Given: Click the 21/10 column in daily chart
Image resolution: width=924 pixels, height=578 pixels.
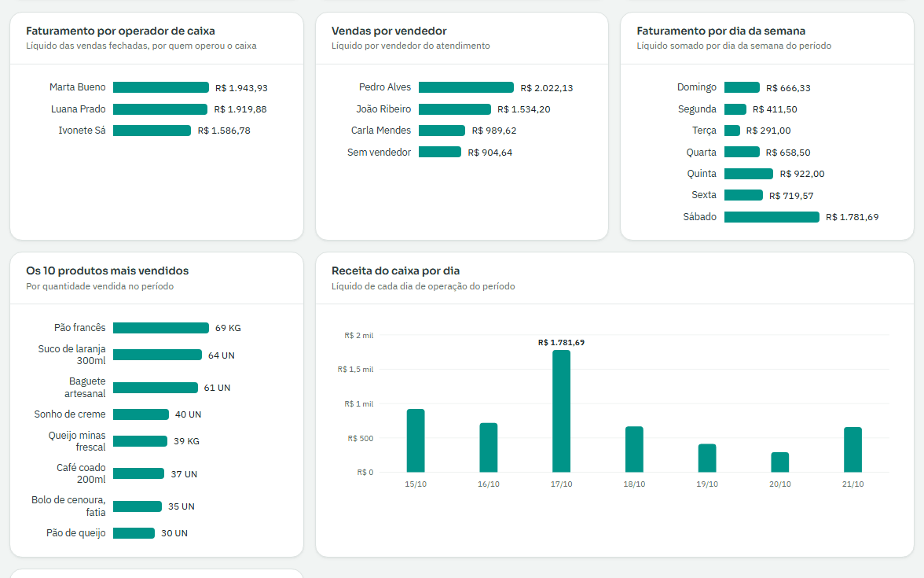Looking at the screenshot, I should point(852,450).
